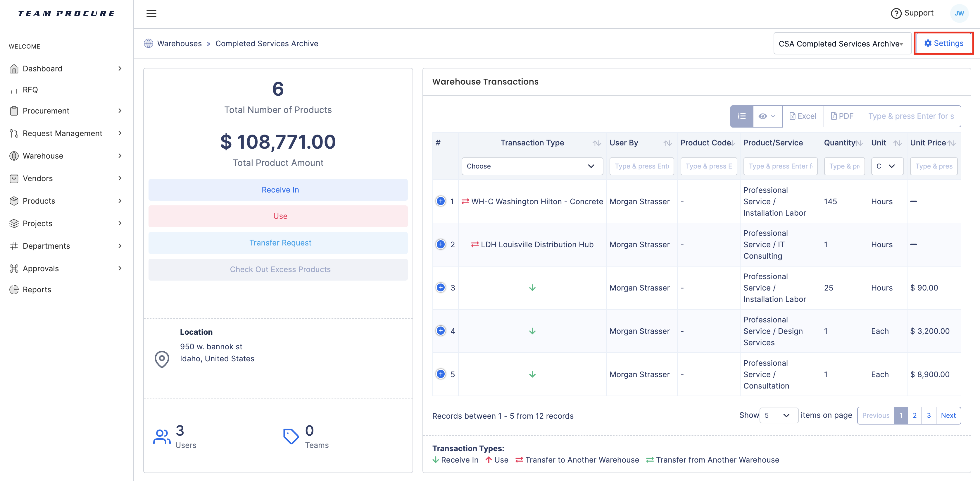This screenshot has width=980, height=481.
Task: Click the Vendors icon in sidebar
Action: (x=14, y=178)
